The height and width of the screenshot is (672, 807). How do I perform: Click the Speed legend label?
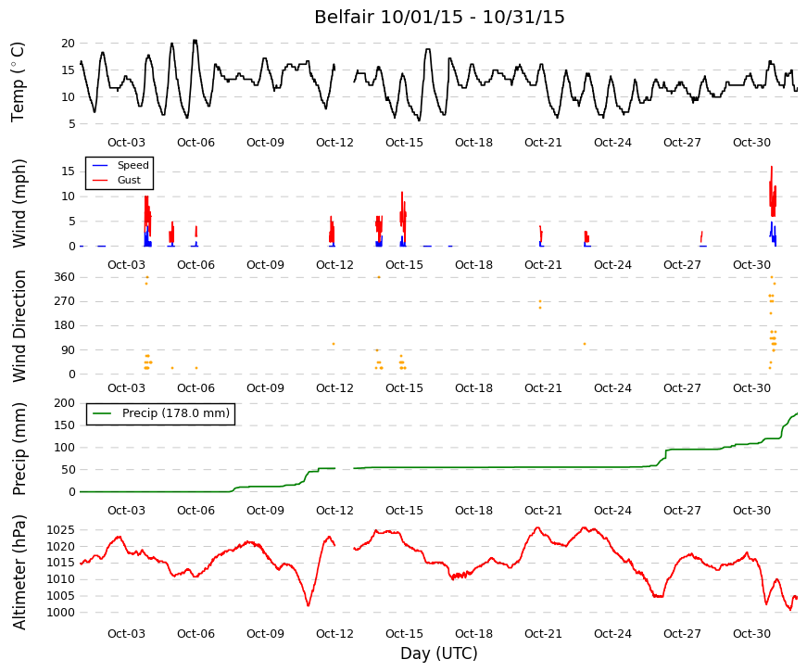pyautogui.click(x=132, y=165)
